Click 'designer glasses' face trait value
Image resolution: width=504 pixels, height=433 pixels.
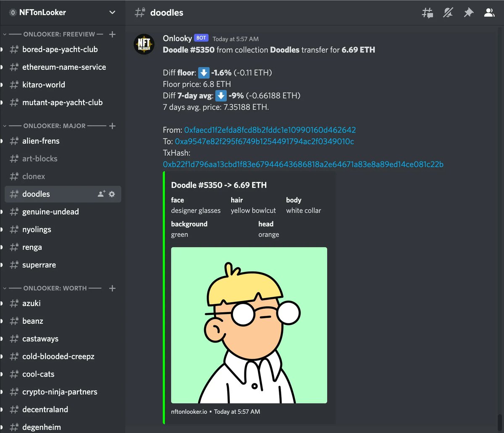[196, 211]
